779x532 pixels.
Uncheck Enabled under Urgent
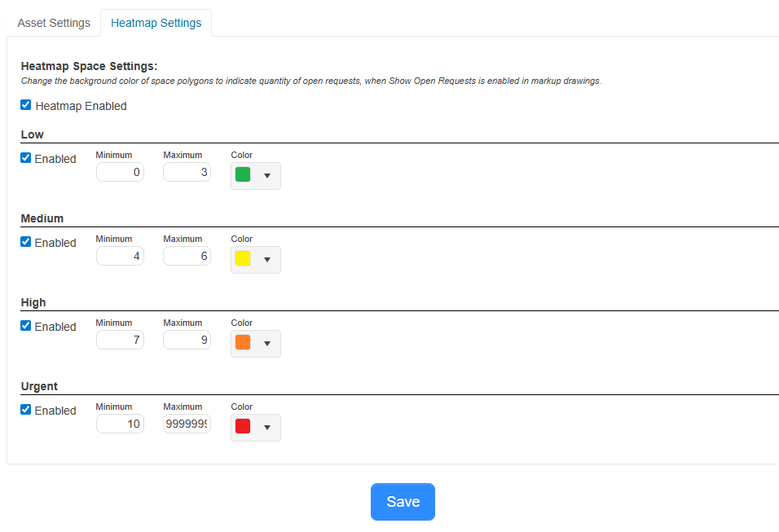pos(25,409)
